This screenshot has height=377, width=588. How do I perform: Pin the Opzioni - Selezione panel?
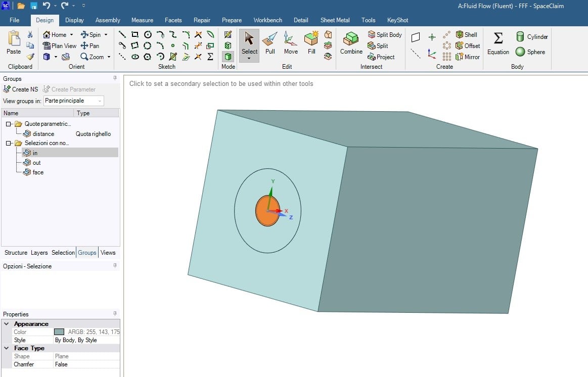[115, 265]
